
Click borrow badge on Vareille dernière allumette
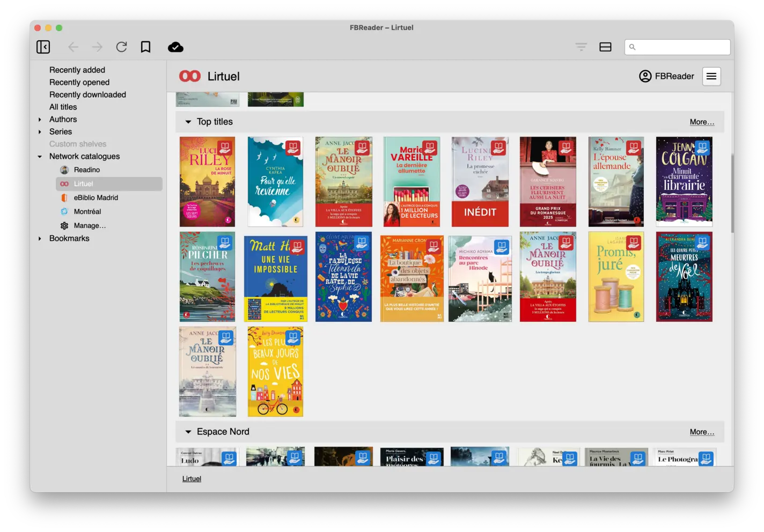point(430,149)
